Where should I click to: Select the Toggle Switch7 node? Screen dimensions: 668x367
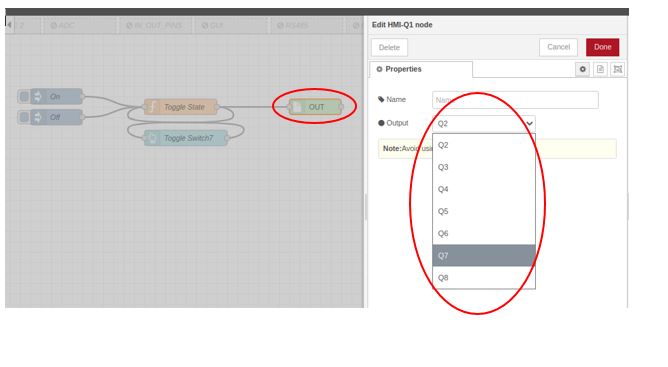pos(186,138)
